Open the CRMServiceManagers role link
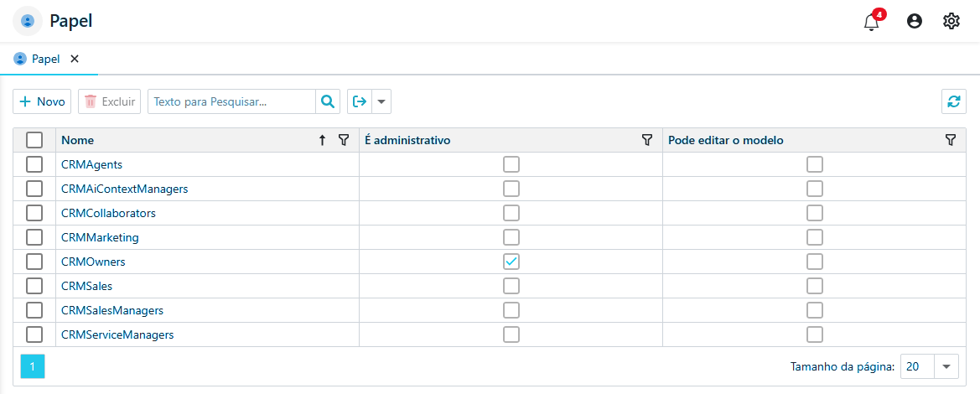Image resolution: width=980 pixels, height=394 pixels. click(117, 334)
